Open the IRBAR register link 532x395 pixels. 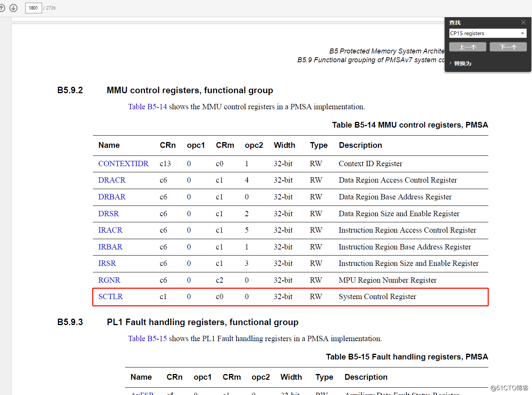coord(110,247)
